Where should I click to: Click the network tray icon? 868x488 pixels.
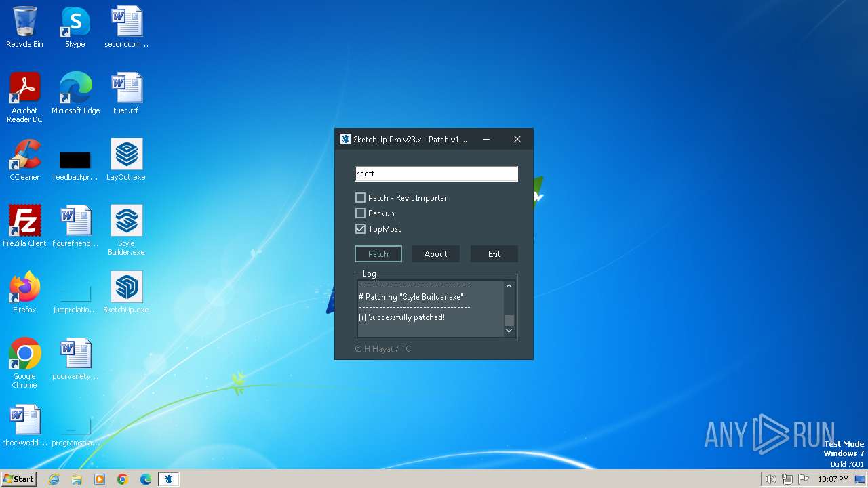787,479
